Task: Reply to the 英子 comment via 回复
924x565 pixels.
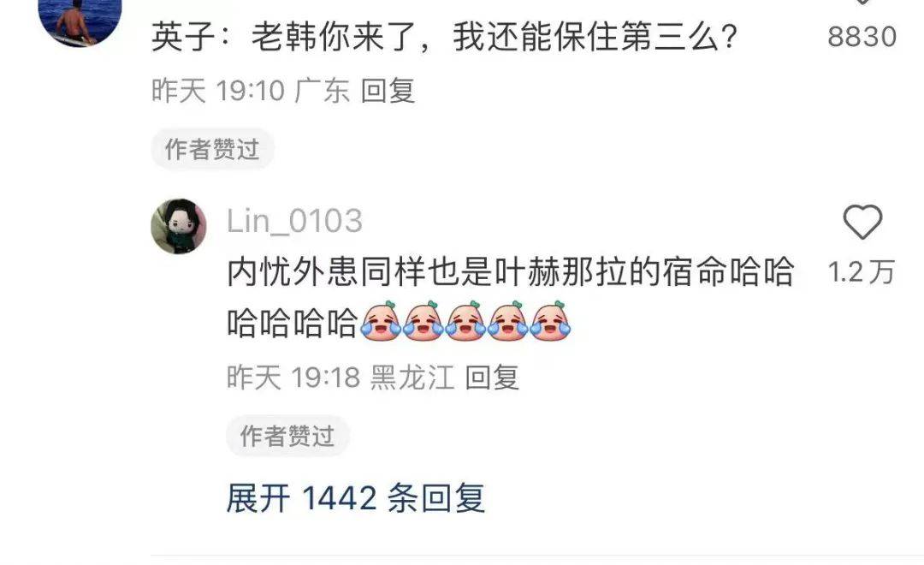Action: click(388, 91)
